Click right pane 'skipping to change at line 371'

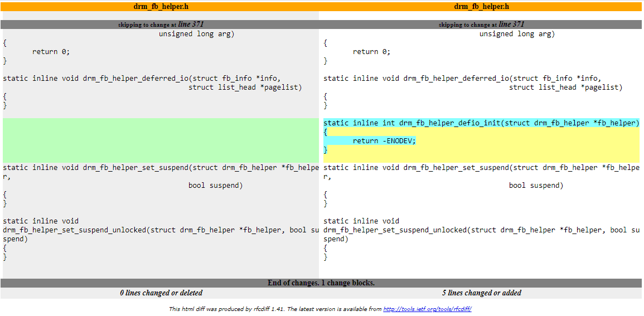(481, 25)
